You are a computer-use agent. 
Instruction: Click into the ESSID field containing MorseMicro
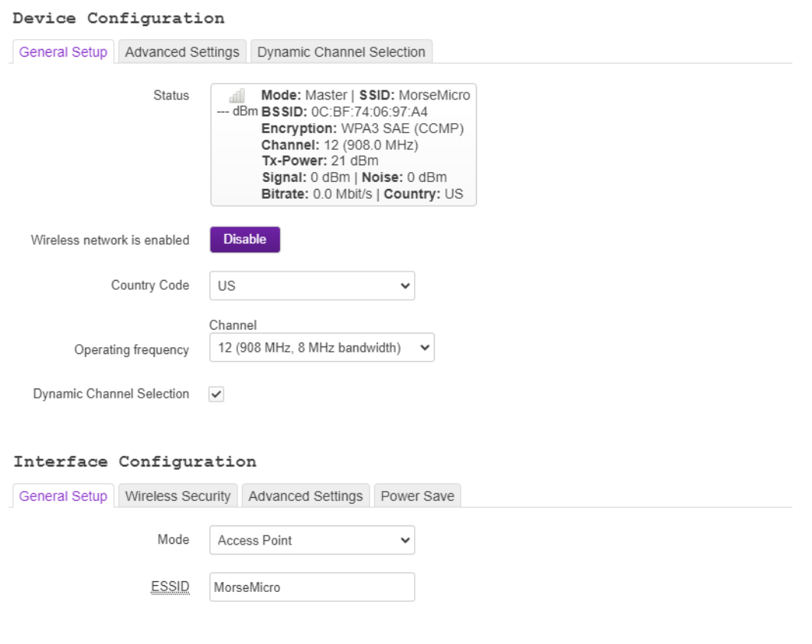(x=311, y=587)
